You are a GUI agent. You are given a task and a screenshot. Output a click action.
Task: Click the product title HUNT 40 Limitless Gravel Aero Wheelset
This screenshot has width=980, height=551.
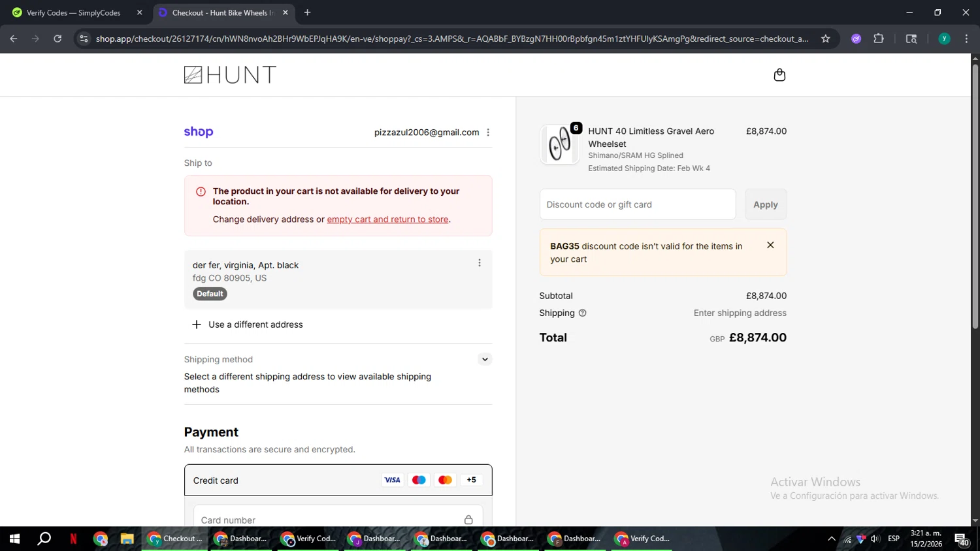click(651, 138)
